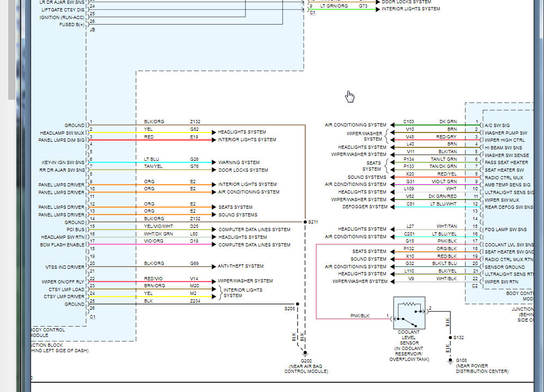Click the YEL/VIO/WHT wire color label
The width and height of the screenshot is (544, 392).
tap(159, 226)
